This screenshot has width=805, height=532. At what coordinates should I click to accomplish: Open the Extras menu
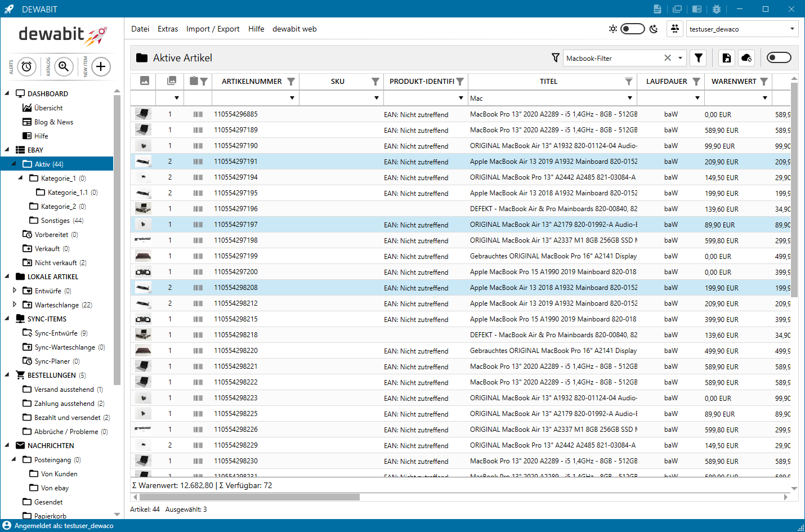coord(168,29)
